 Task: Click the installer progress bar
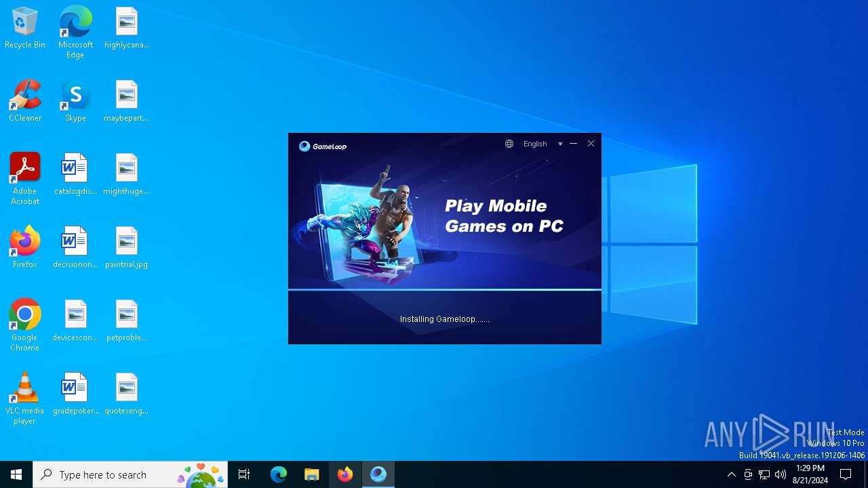445,289
